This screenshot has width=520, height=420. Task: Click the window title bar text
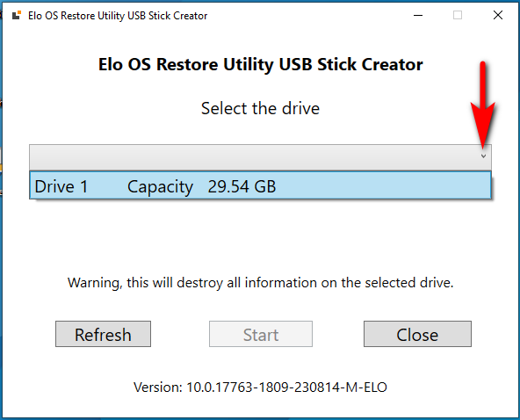click(118, 16)
